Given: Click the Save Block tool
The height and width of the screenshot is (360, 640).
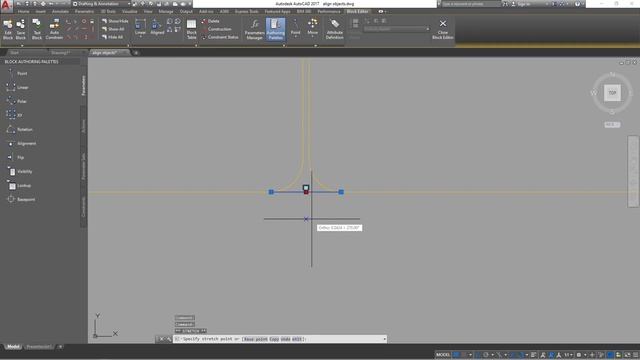Looking at the screenshot, I should pyautogui.click(x=20, y=29).
